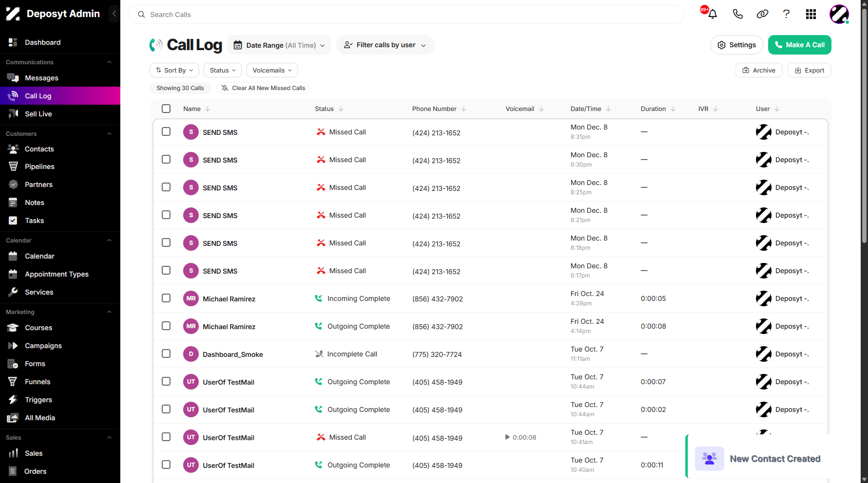Open the link icon in top bar

coord(762,14)
